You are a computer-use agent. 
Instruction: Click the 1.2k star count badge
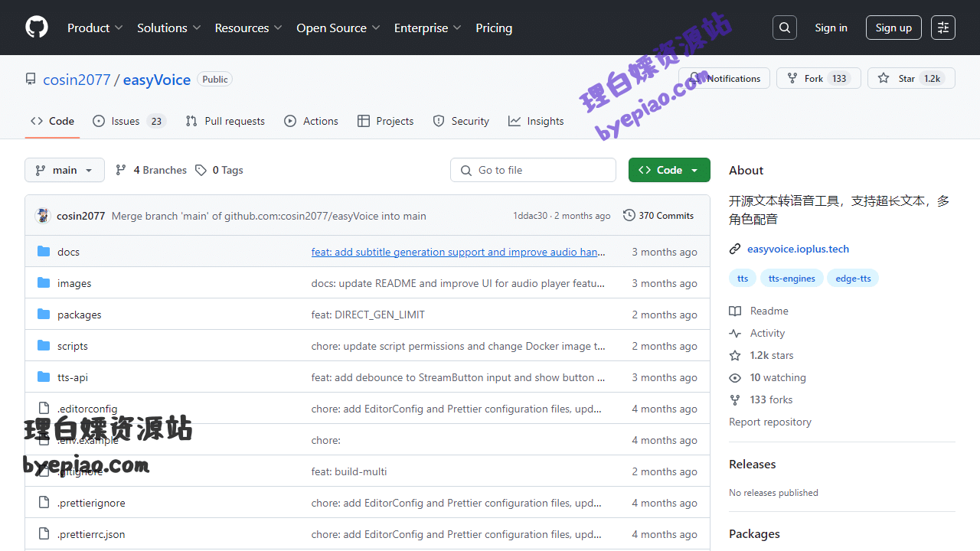click(x=932, y=78)
